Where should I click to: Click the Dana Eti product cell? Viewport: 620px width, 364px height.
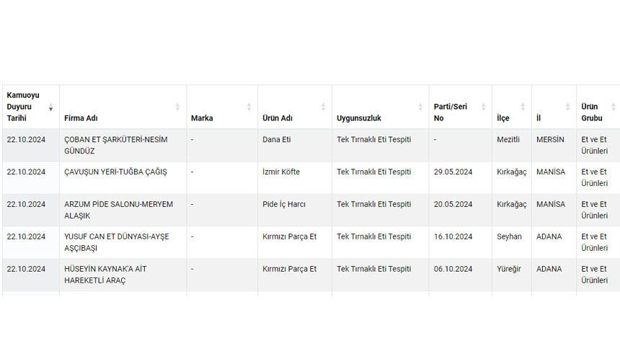point(277,139)
